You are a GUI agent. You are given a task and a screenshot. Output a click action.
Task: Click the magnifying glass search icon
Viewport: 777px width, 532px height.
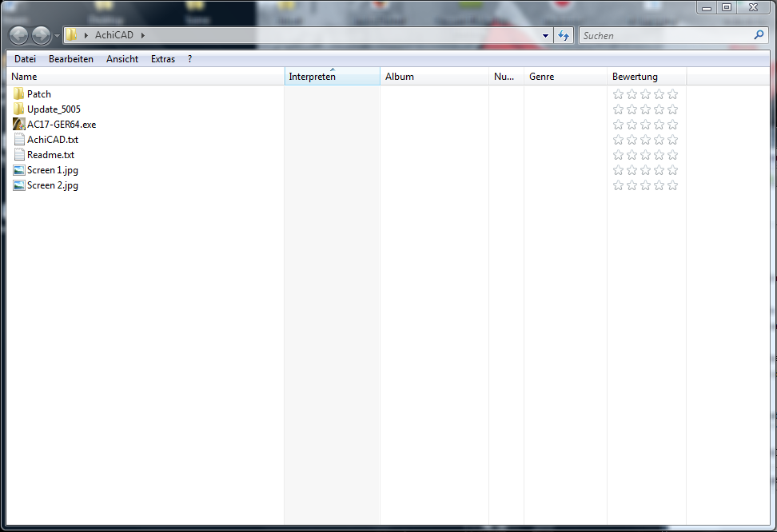(759, 35)
